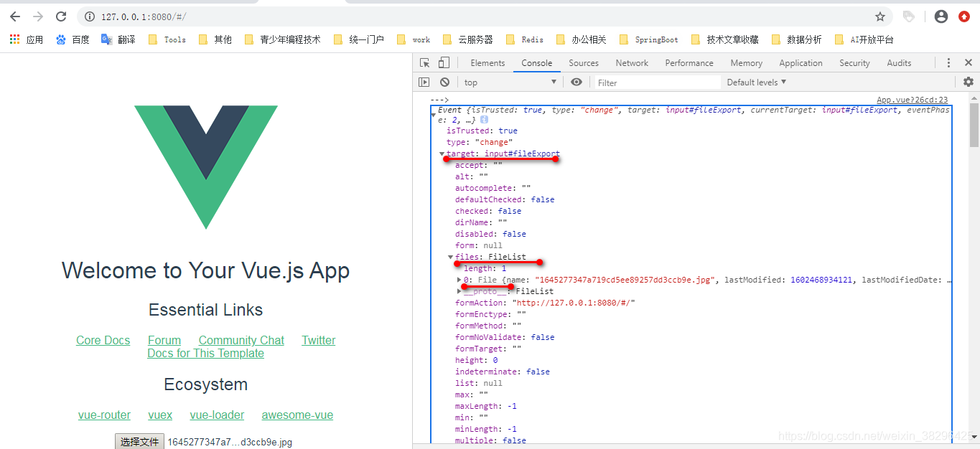Click the 选择文件 file upload button
The height and width of the screenshot is (449, 980).
point(139,441)
